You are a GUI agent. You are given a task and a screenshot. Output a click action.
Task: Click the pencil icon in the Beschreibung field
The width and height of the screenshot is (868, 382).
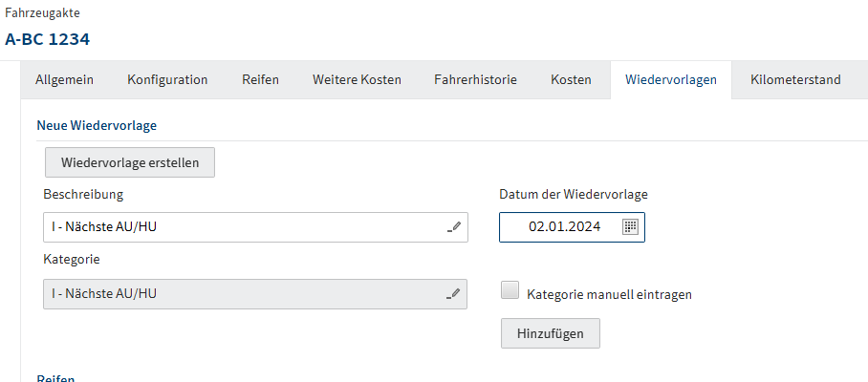tap(454, 227)
